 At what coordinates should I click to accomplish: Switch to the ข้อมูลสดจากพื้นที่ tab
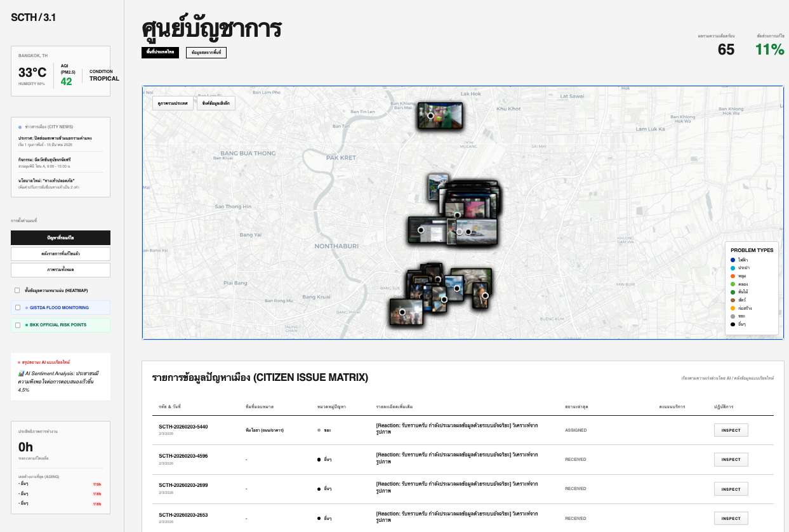click(x=206, y=53)
